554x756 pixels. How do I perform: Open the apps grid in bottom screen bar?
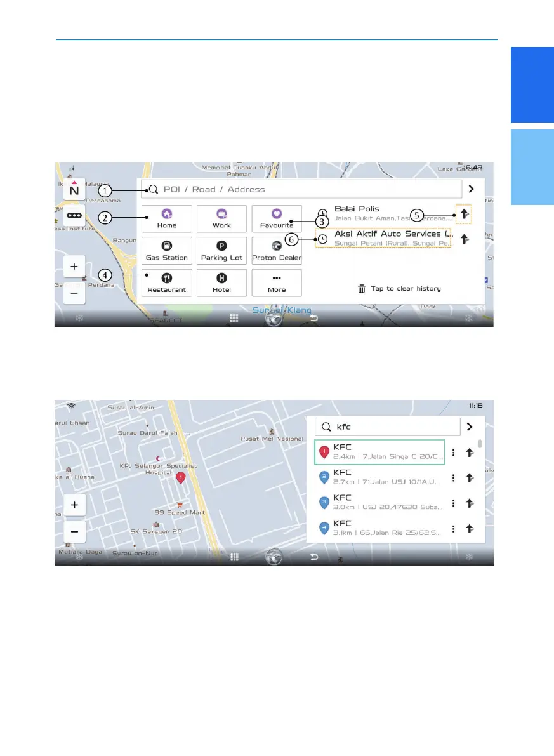[234, 557]
